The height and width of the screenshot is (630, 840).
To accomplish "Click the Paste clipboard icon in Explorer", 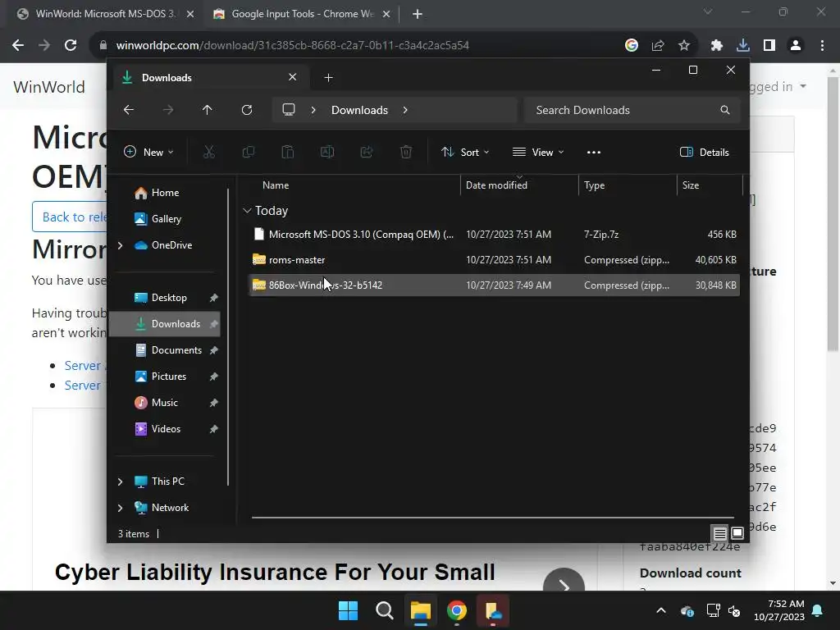I will coord(288,152).
